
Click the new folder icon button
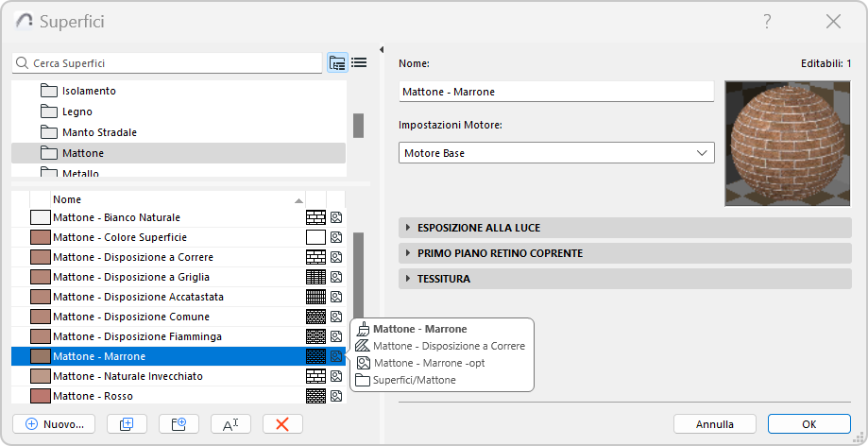click(179, 424)
